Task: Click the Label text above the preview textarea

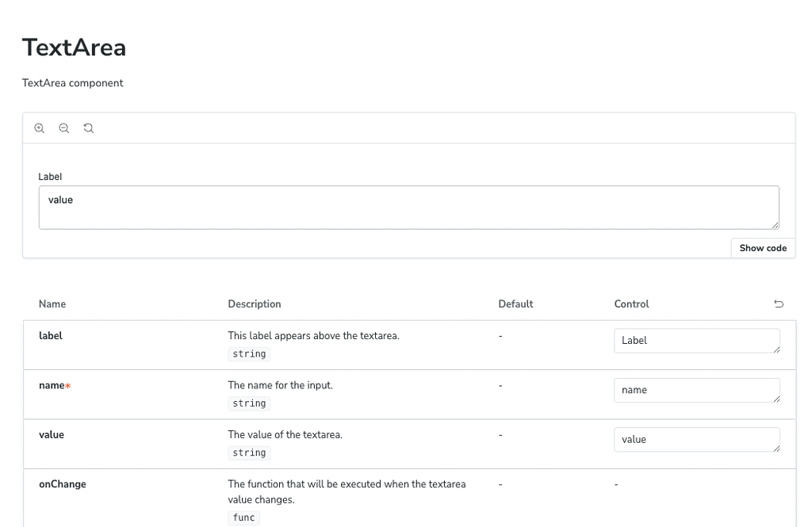Action: click(50, 177)
